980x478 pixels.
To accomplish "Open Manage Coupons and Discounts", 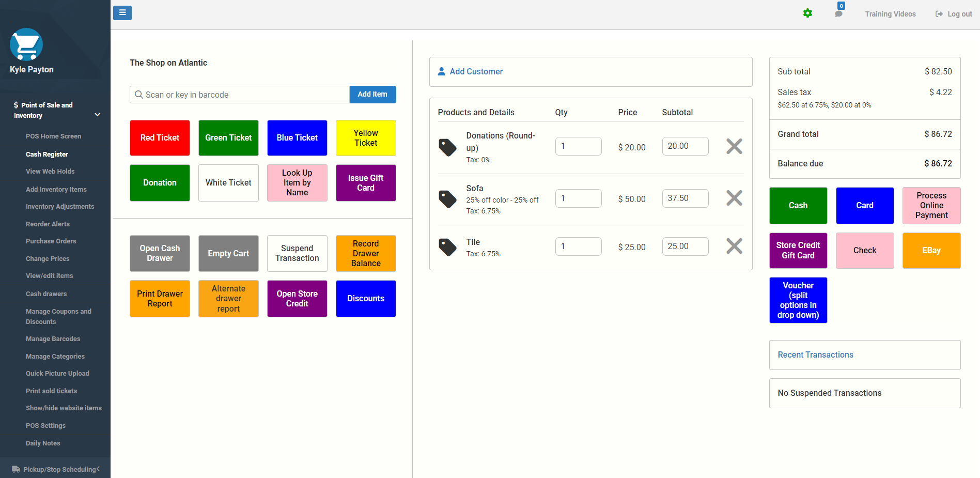I will pyautogui.click(x=58, y=317).
